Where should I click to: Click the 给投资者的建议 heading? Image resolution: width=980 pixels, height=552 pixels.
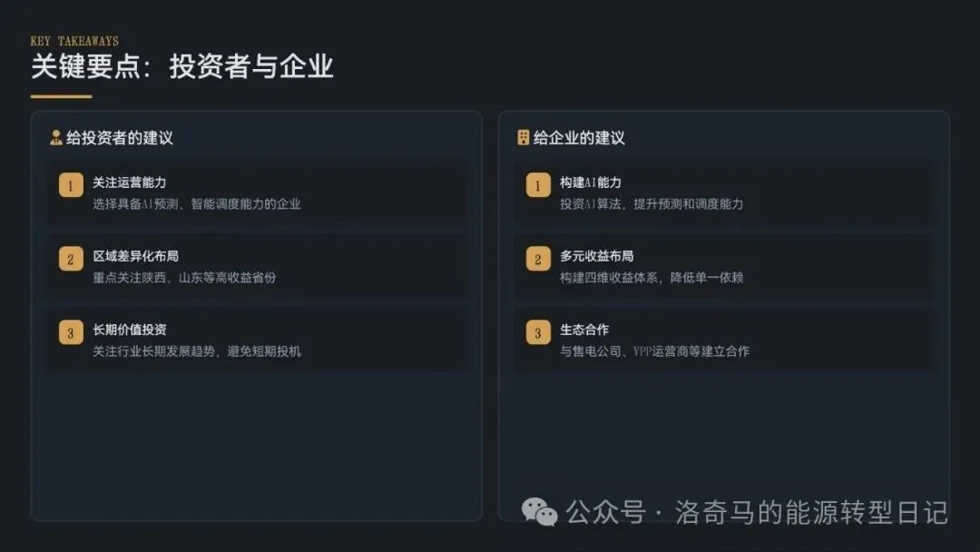(120, 137)
